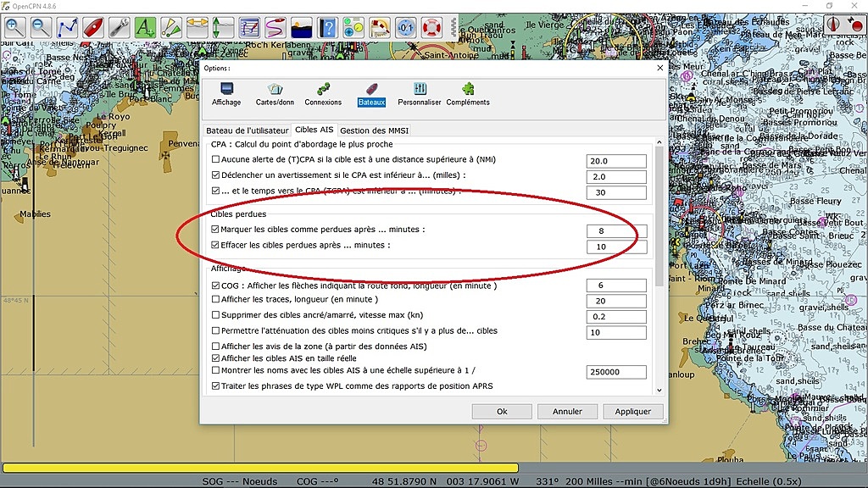
Task: Click the Appliquer button
Action: coord(632,411)
